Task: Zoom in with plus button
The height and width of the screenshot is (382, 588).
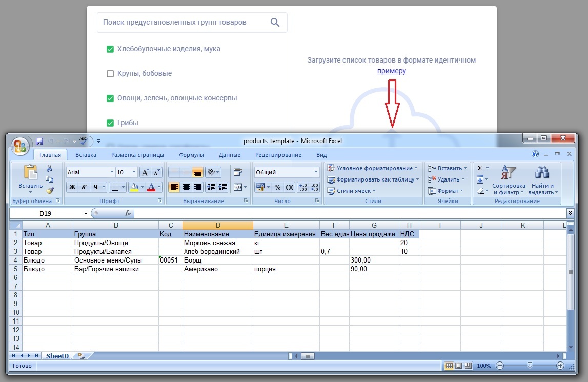Action: pos(560,366)
